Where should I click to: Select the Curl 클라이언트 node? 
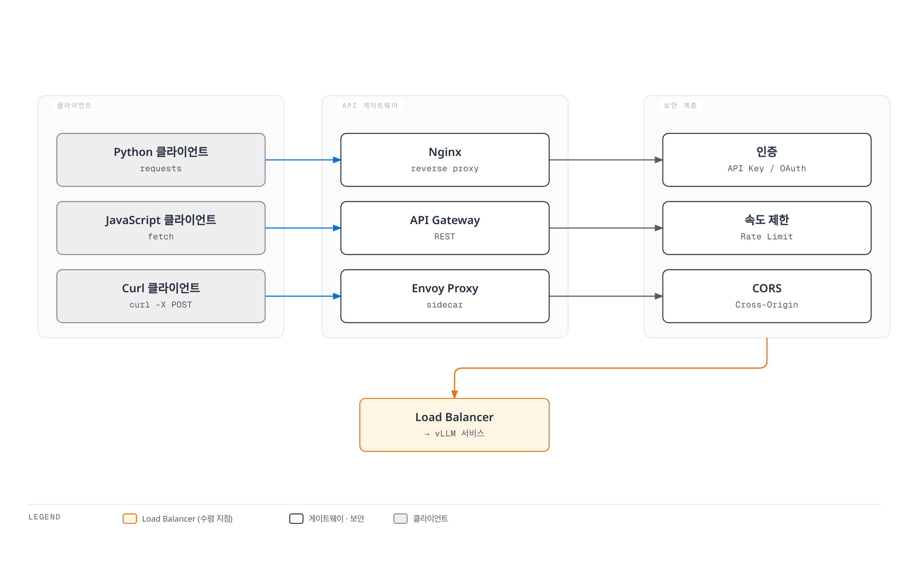click(x=161, y=296)
